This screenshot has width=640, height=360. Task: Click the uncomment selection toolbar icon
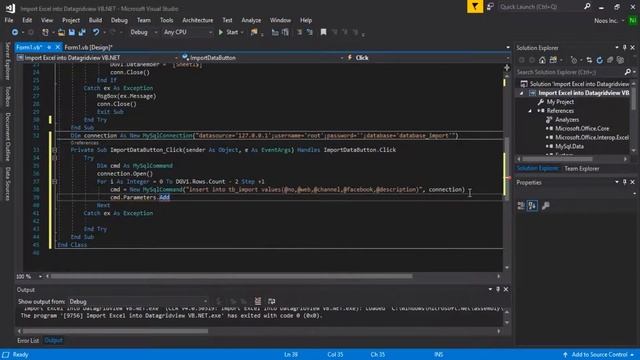click(x=309, y=32)
